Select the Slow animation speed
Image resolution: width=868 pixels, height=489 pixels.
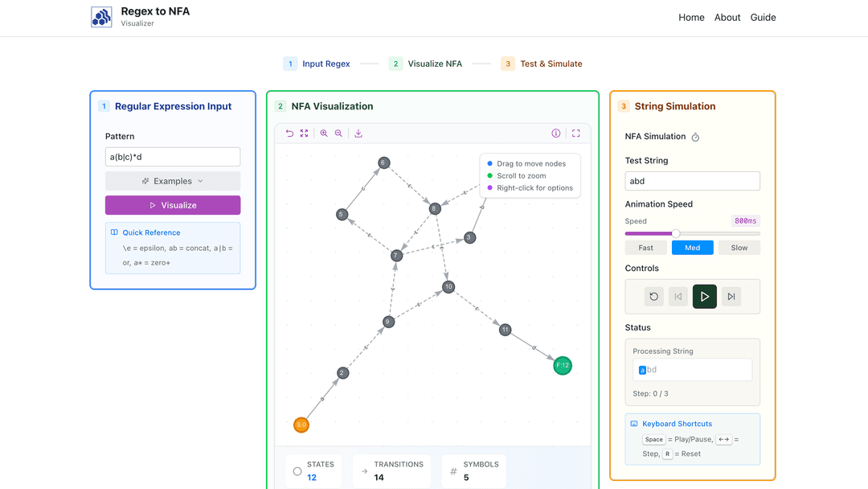coord(739,248)
